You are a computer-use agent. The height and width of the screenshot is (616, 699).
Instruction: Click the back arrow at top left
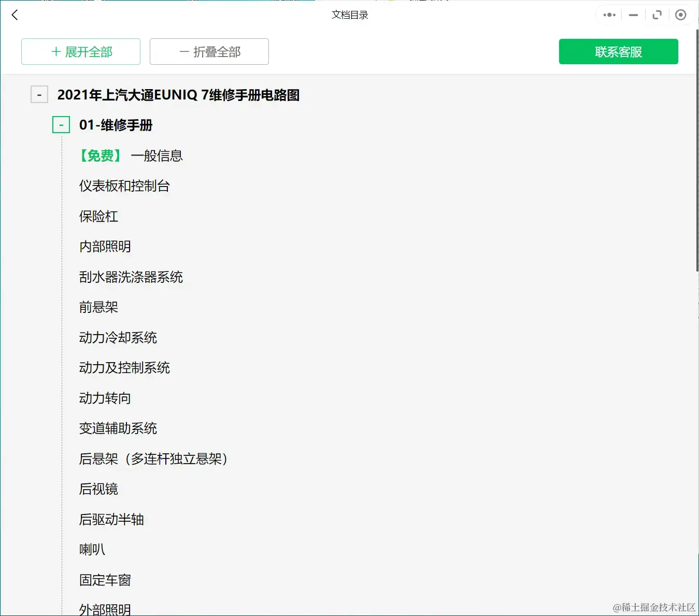(14, 15)
